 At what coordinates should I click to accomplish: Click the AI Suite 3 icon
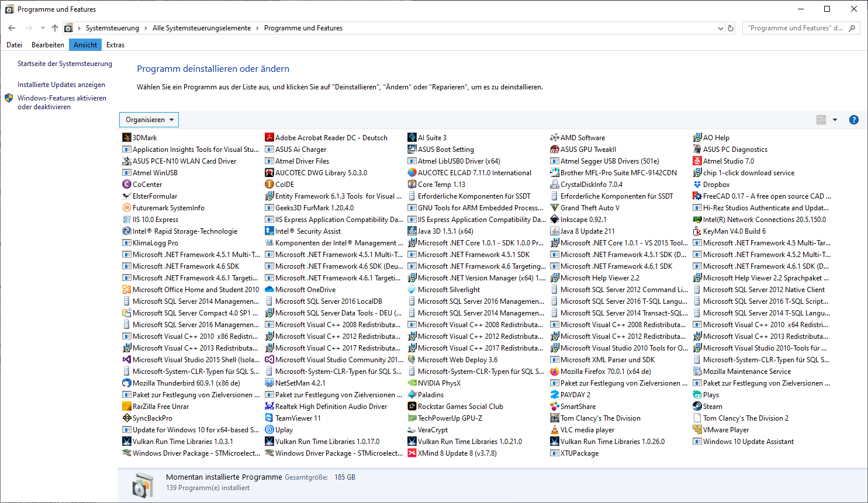(x=411, y=138)
